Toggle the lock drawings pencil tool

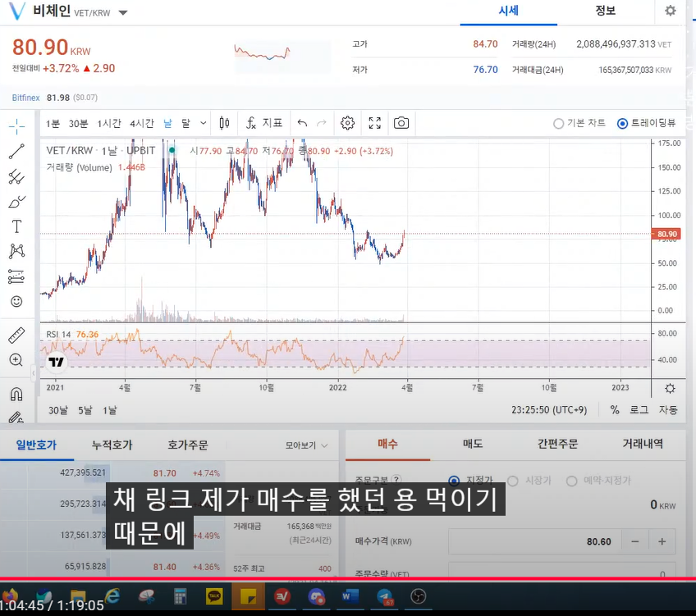click(16, 417)
